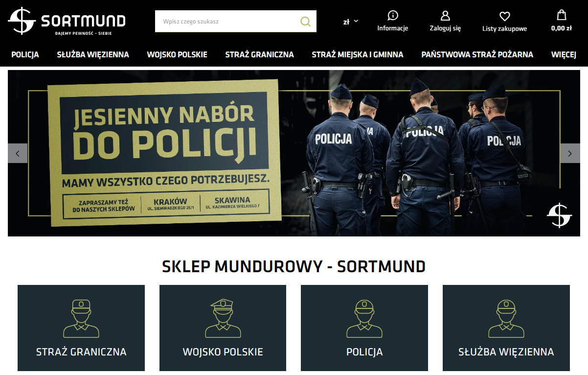Show the previous banner slide
588x375 pixels.
click(18, 153)
